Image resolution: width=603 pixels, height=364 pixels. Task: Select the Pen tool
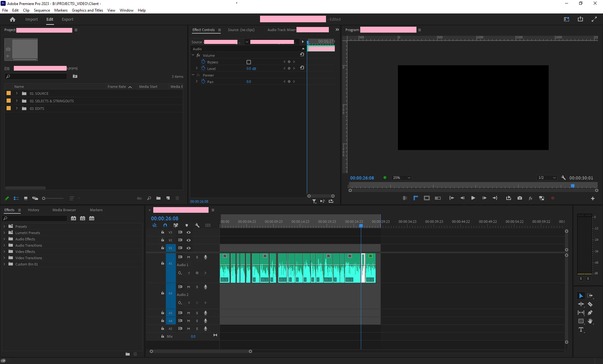(590, 313)
